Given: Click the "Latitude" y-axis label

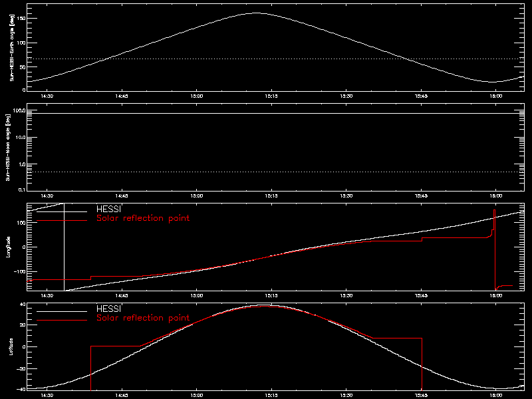Looking at the screenshot, I should click(x=11, y=346).
